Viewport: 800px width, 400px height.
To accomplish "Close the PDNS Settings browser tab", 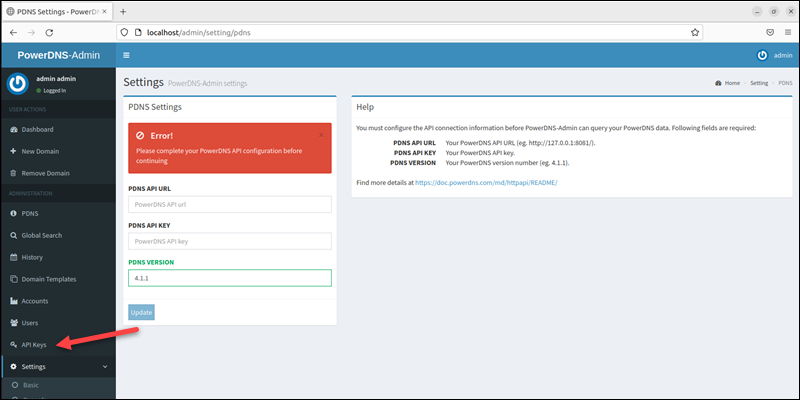I will click(105, 12).
